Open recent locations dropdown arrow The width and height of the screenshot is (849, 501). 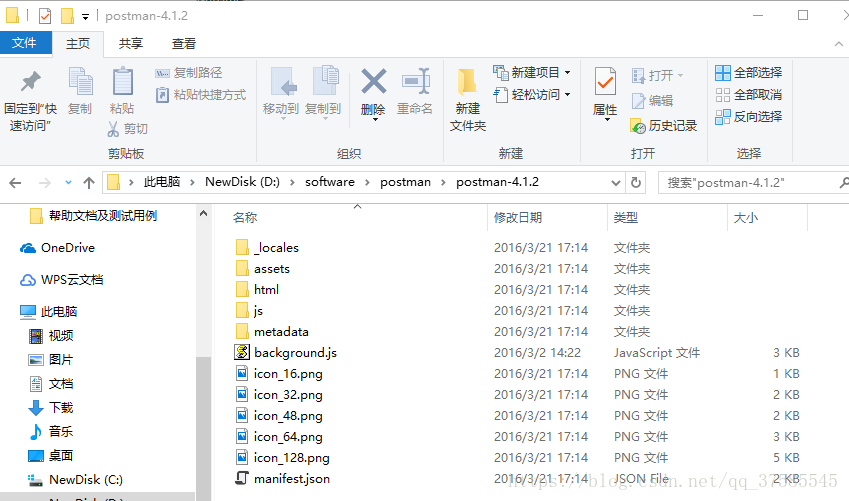pos(68,183)
